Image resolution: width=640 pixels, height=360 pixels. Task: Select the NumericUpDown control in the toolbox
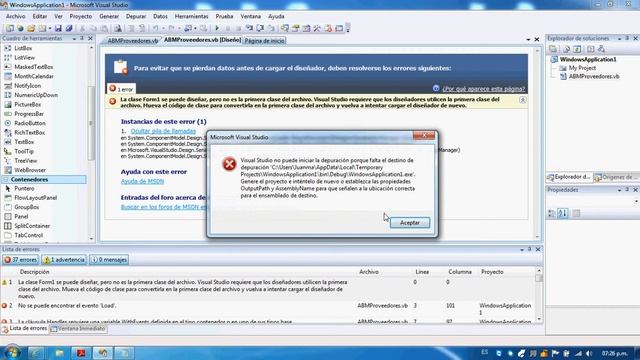pos(36,95)
